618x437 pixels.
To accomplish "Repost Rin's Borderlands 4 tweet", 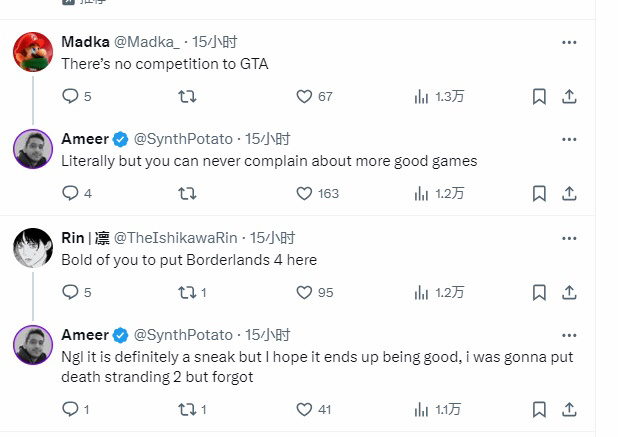I will coord(187,292).
